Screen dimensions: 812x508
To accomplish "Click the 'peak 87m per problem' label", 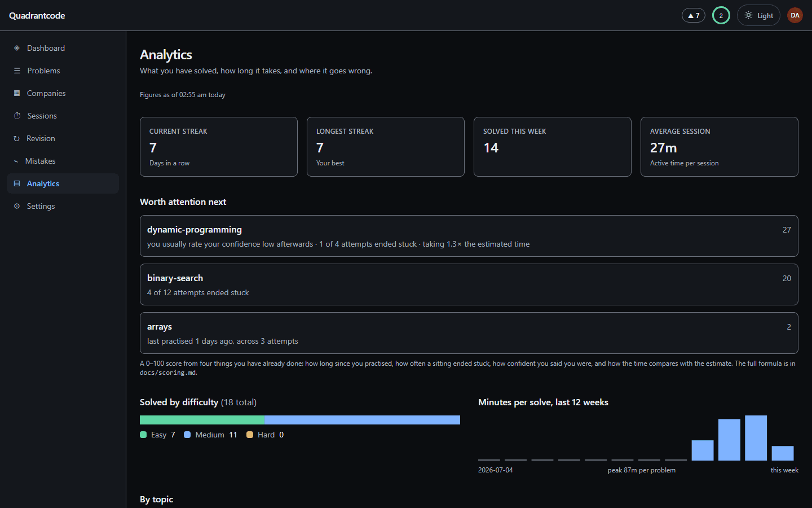I will click(x=641, y=470).
